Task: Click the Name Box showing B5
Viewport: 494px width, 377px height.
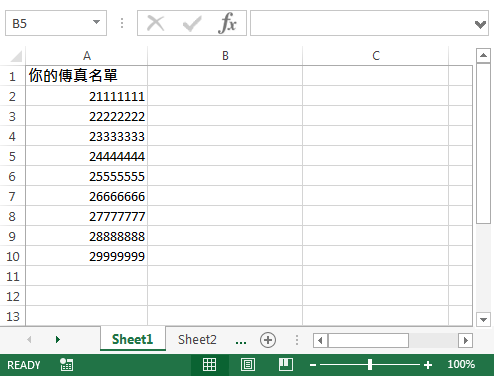Action: 56,23
